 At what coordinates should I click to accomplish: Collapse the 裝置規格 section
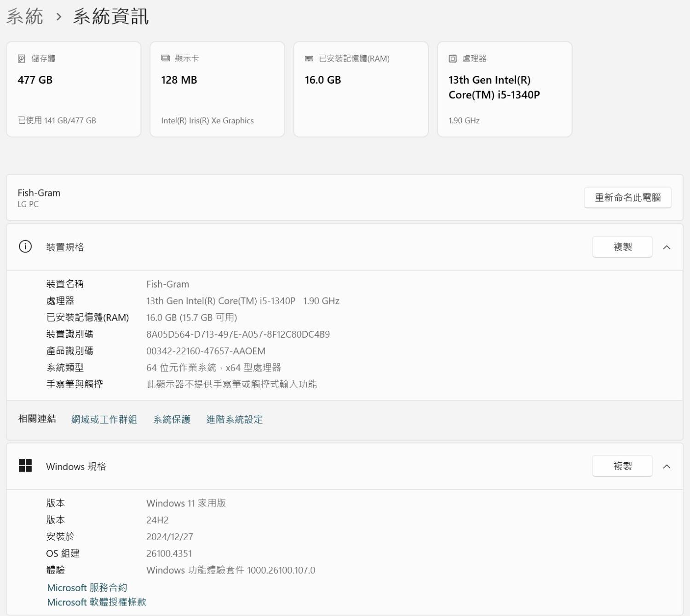[667, 247]
